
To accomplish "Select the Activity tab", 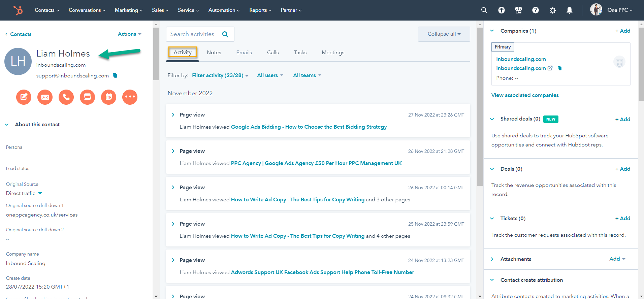I will [183, 53].
